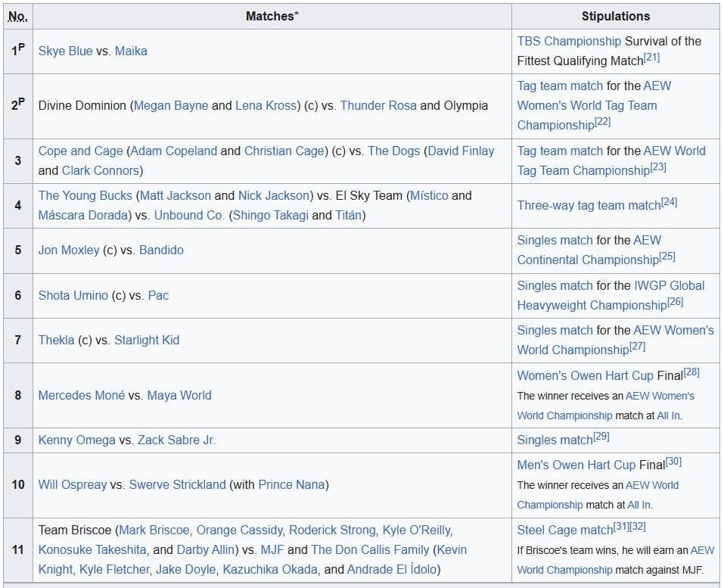Open the David Finlay link
Screen dimensions: 724x588
[x=461, y=151]
